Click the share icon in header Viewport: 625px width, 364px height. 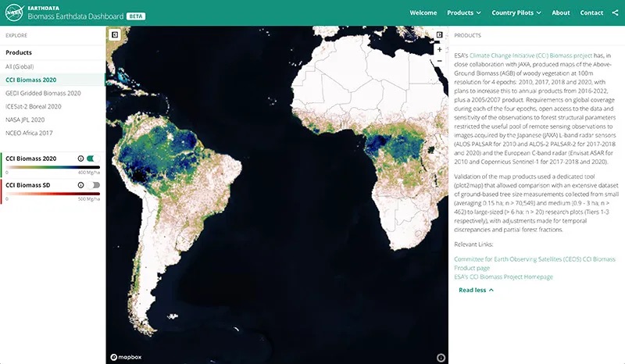pos(615,12)
